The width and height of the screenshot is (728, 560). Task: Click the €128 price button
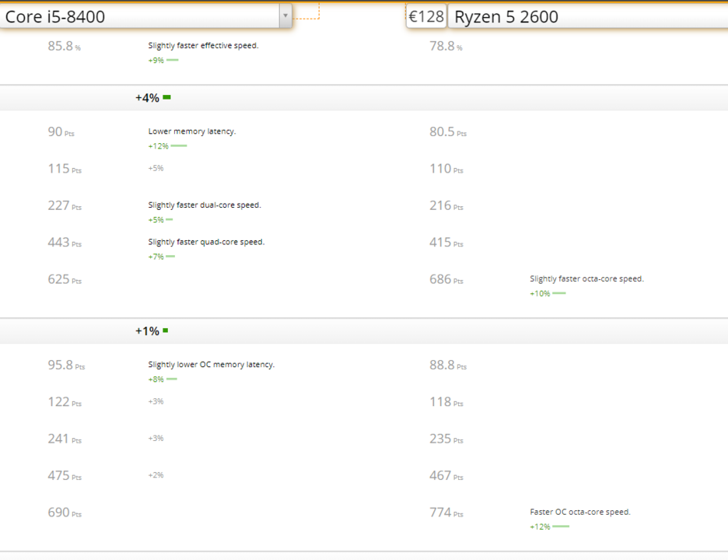click(425, 16)
